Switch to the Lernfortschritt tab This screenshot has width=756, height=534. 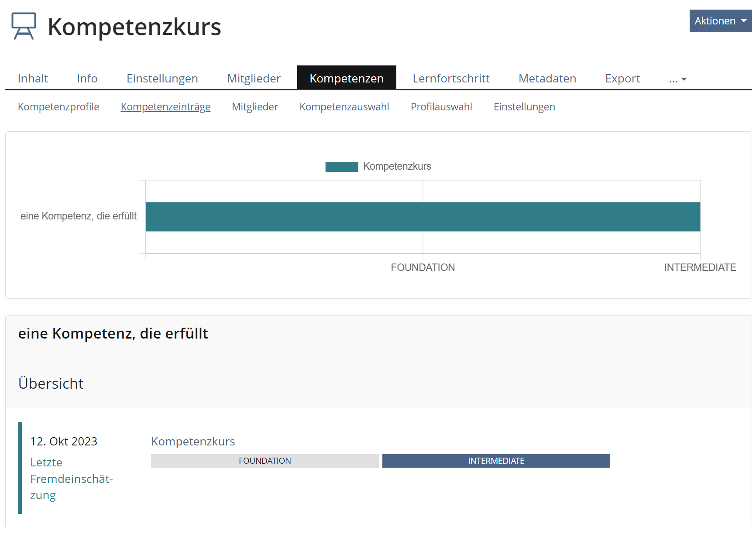click(x=451, y=79)
